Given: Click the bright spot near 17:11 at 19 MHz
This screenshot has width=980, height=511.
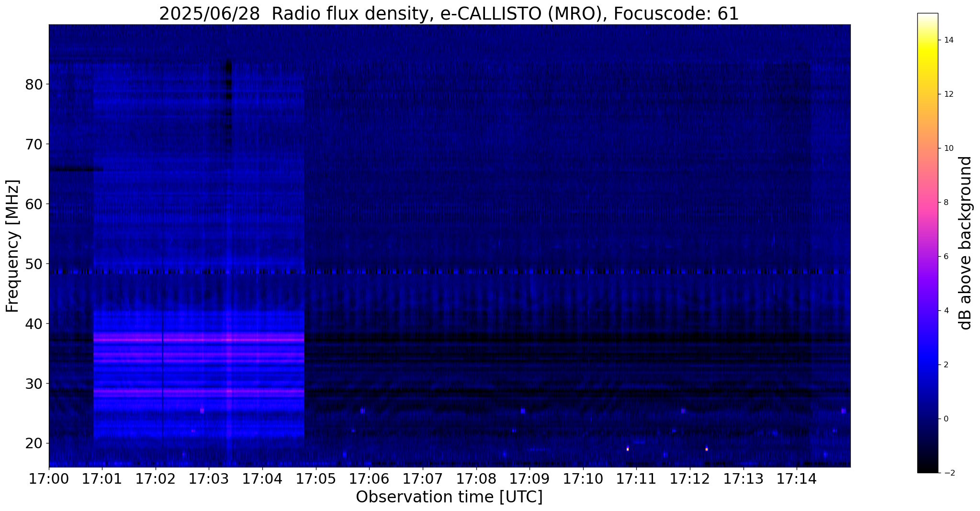Looking at the screenshot, I should (628, 449).
